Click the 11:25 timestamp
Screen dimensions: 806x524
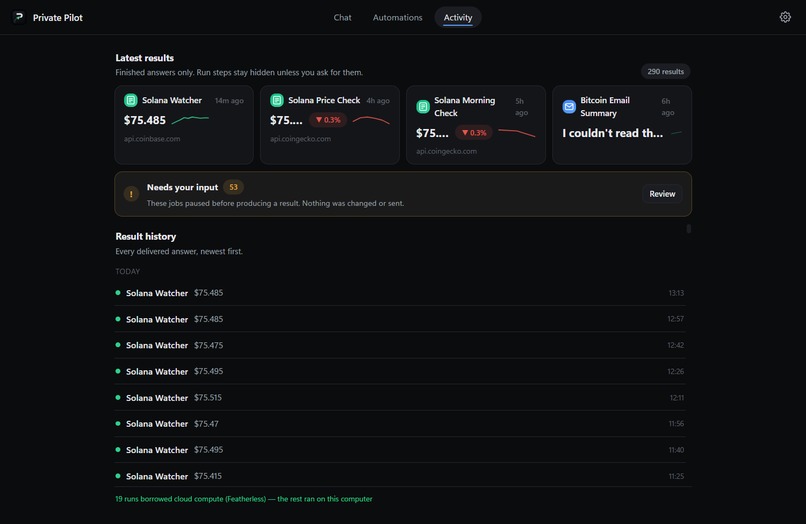click(676, 476)
